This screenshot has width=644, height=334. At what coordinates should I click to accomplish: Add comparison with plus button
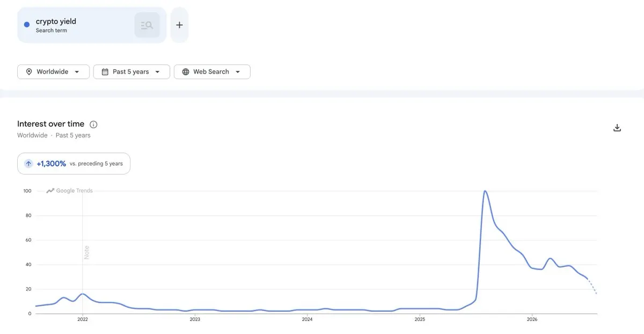pyautogui.click(x=179, y=25)
